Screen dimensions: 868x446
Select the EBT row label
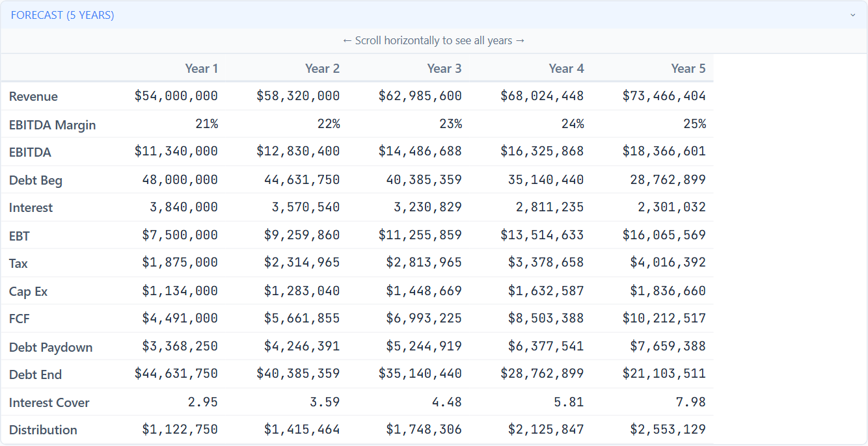(20, 236)
